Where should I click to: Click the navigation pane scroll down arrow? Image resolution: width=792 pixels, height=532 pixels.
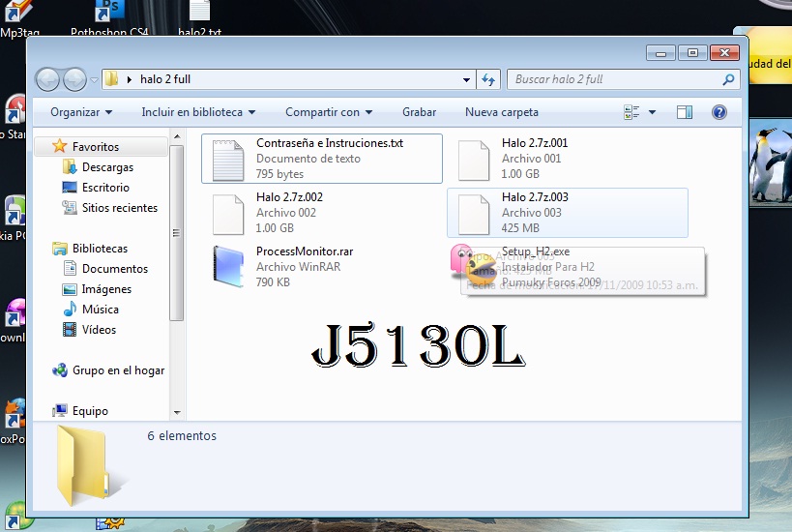(x=177, y=412)
